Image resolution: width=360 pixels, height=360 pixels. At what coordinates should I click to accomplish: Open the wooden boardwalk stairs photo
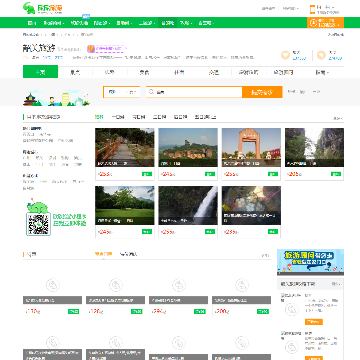pos(125,147)
